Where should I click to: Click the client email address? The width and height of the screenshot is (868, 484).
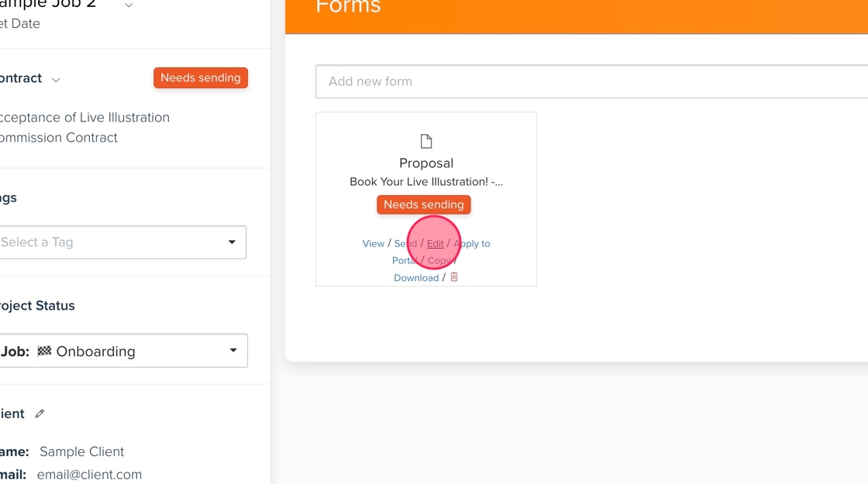(89, 474)
